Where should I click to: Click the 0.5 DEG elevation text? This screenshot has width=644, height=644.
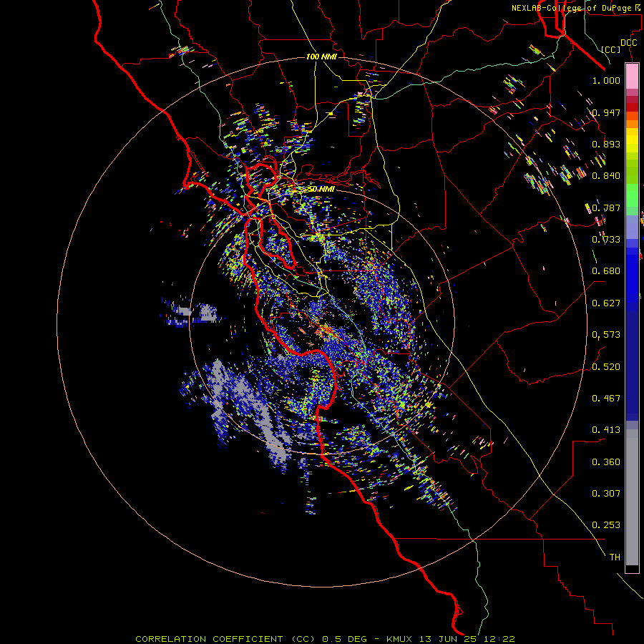[345, 639]
